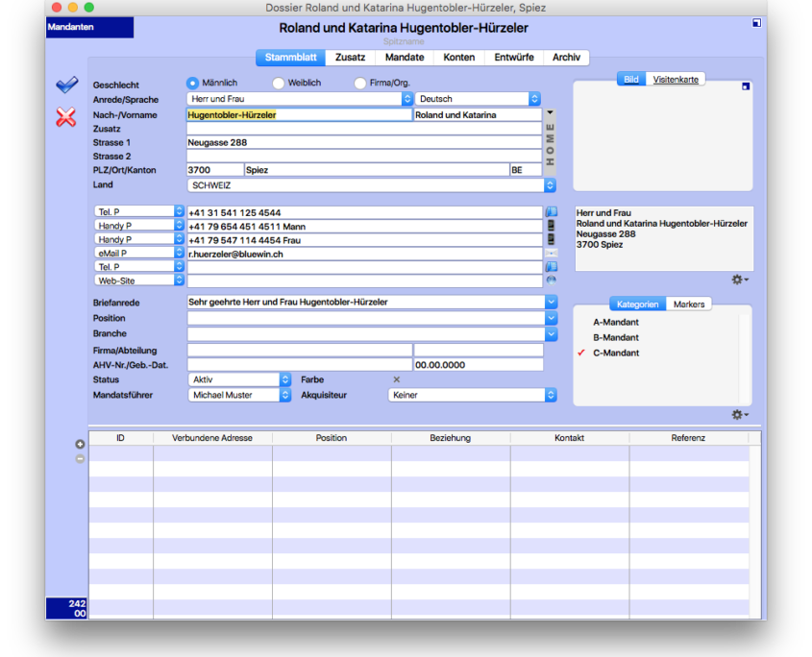
Task: Toggle A-Mandant category
Action: pyautogui.click(x=616, y=322)
